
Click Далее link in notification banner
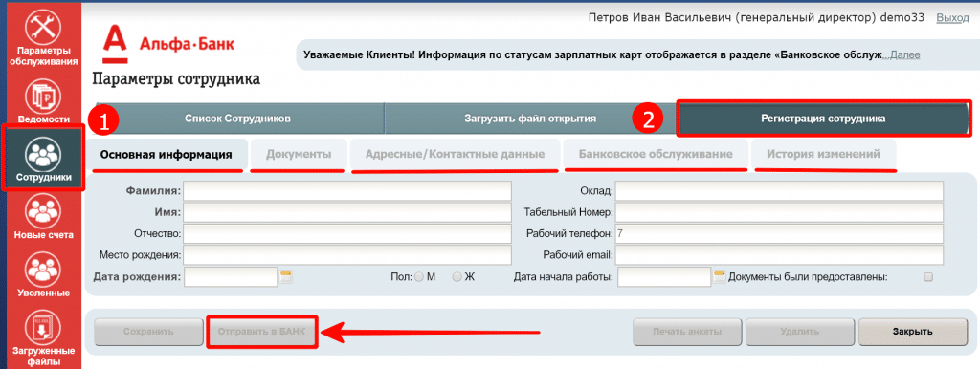click(904, 54)
